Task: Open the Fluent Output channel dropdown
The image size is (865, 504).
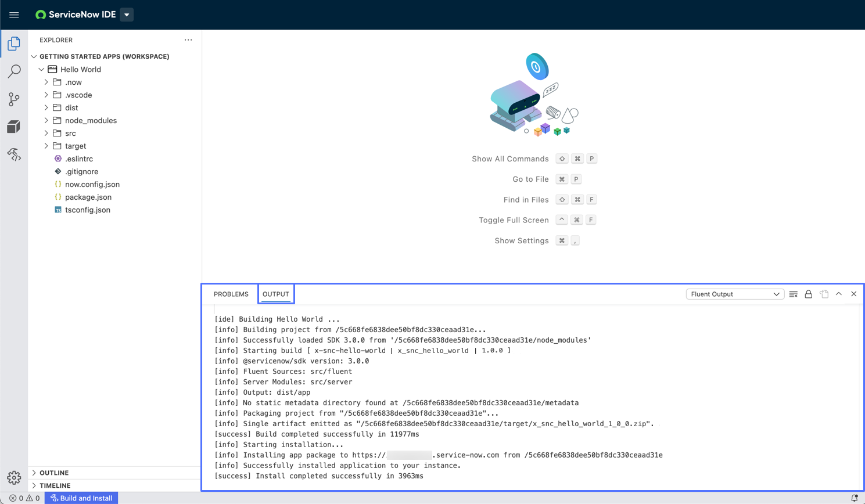Action: [735, 294]
